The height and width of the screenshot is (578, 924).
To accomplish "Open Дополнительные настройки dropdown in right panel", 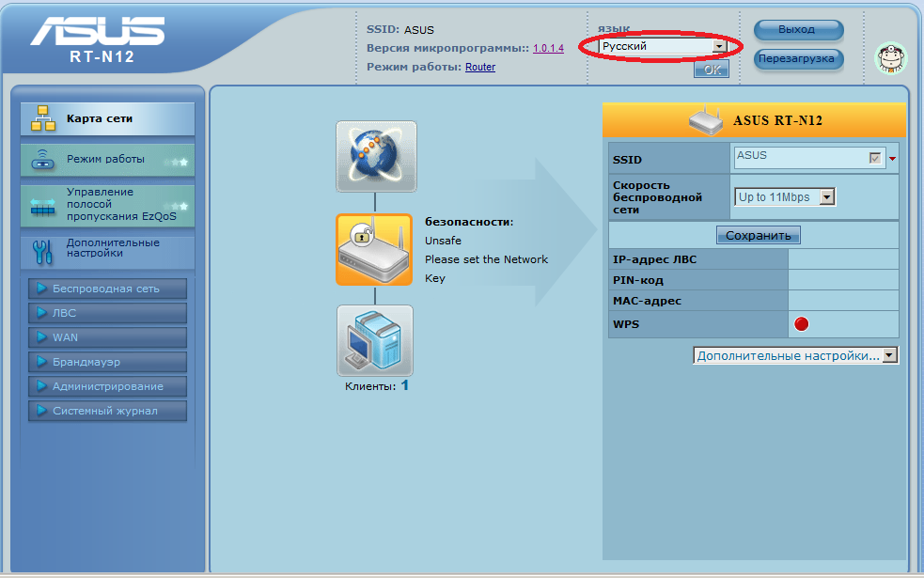I will coord(795,355).
